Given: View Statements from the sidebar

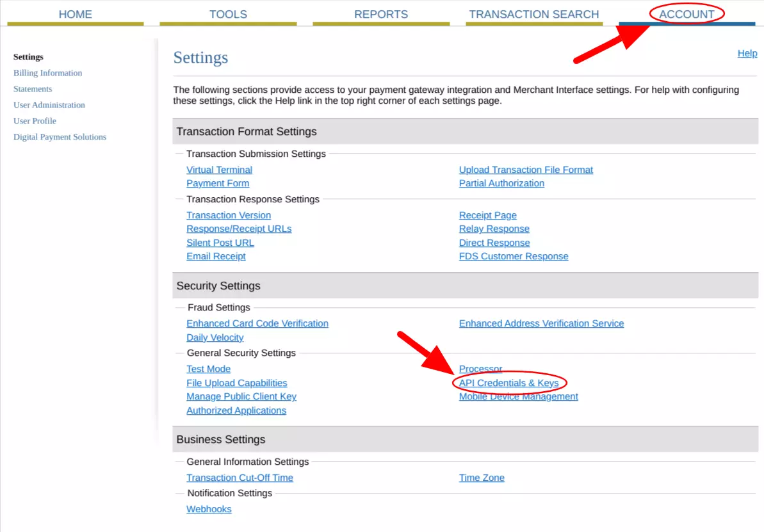Looking at the screenshot, I should point(32,88).
